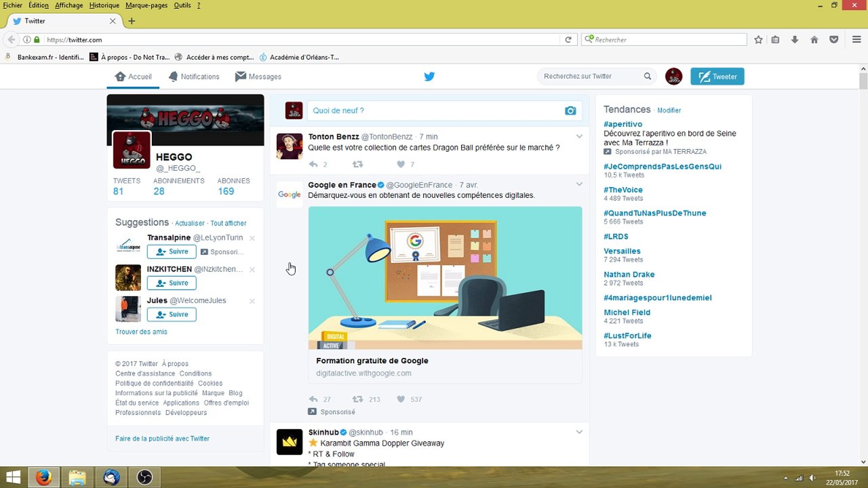868x488 pixels.
Task: Like the Google en France tweet
Action: coord(401,399)
